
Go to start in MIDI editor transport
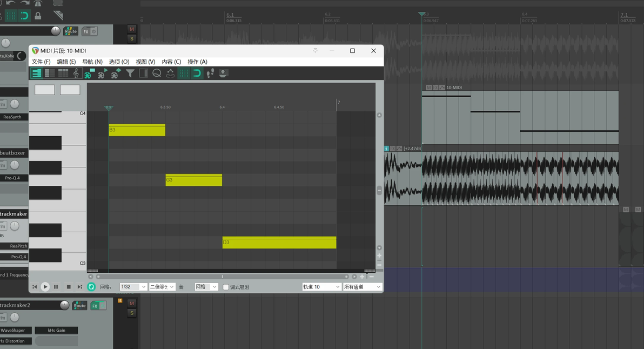coord(35,287)
